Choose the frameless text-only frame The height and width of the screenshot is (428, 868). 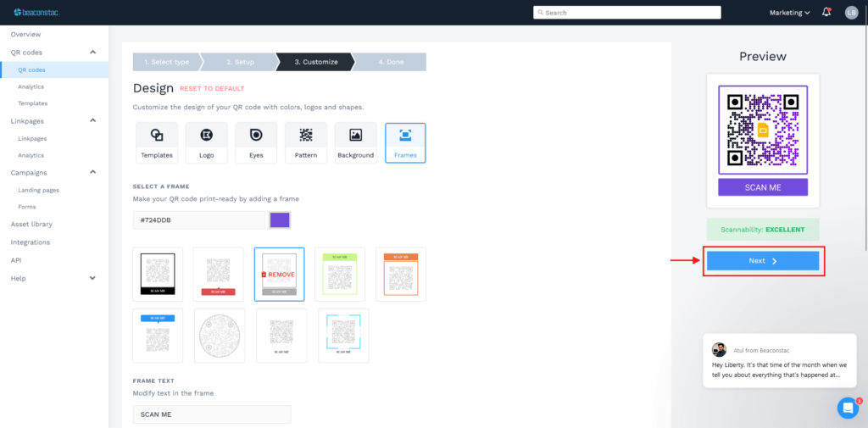[x=281, y=336]
